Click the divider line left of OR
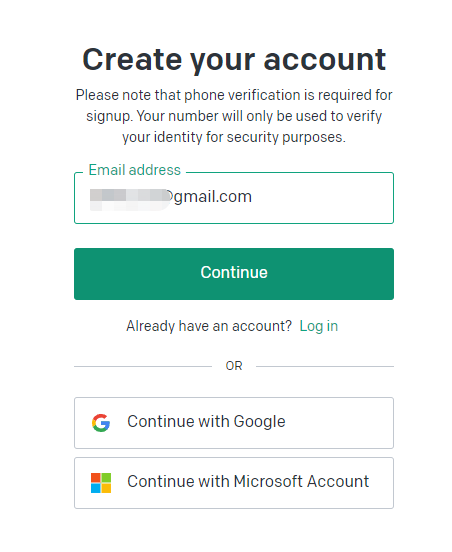 pyautogui.click(x=143, y=366)
